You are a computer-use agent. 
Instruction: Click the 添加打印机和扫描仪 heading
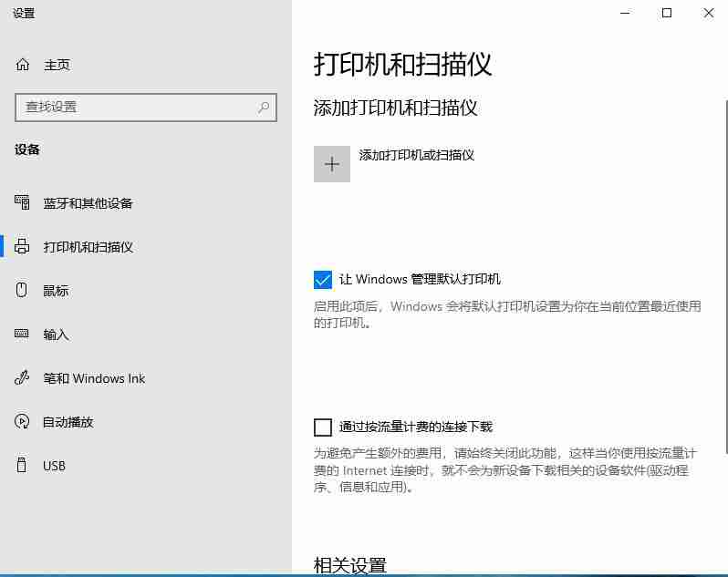point(396,108)
